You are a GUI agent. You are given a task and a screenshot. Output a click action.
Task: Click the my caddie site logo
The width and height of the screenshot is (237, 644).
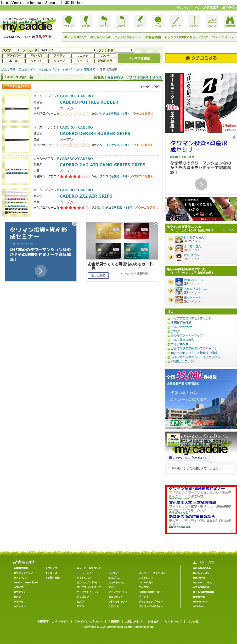(x=28, y=25)
